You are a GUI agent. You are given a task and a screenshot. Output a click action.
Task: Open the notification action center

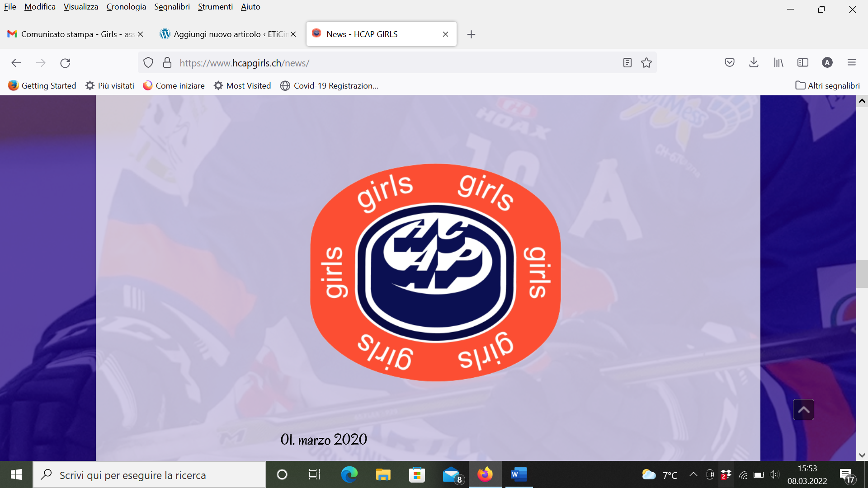click(847, 475)
